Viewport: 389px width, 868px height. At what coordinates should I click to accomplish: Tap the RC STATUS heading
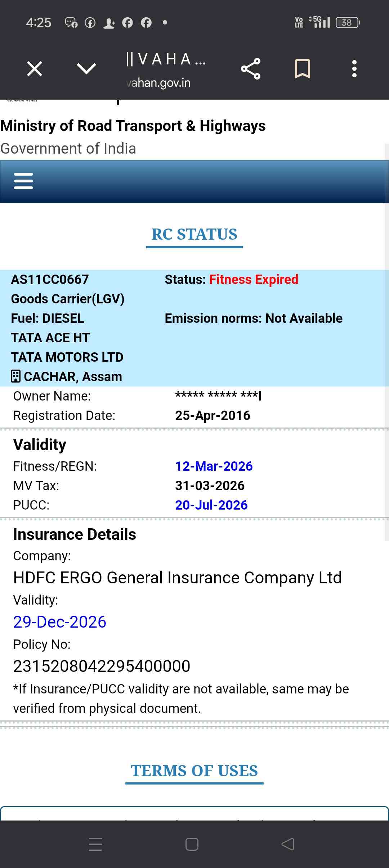[194, 235]
